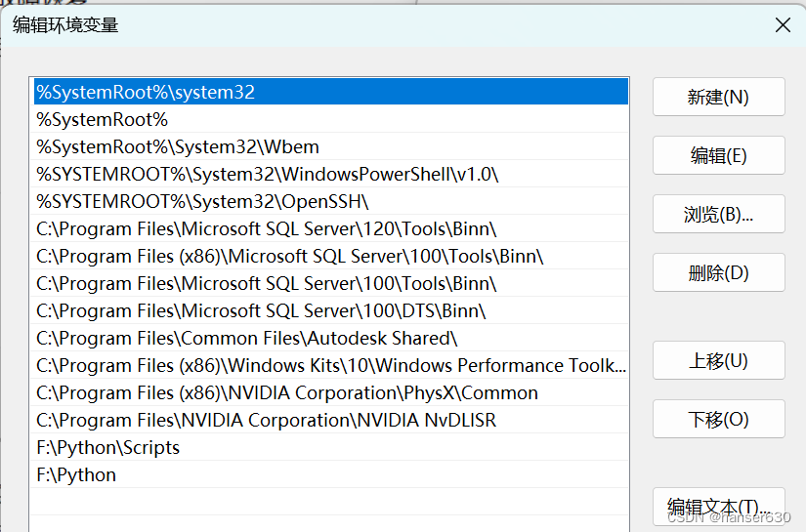Select the NVIDIA NvDLISR path entry

331,420
